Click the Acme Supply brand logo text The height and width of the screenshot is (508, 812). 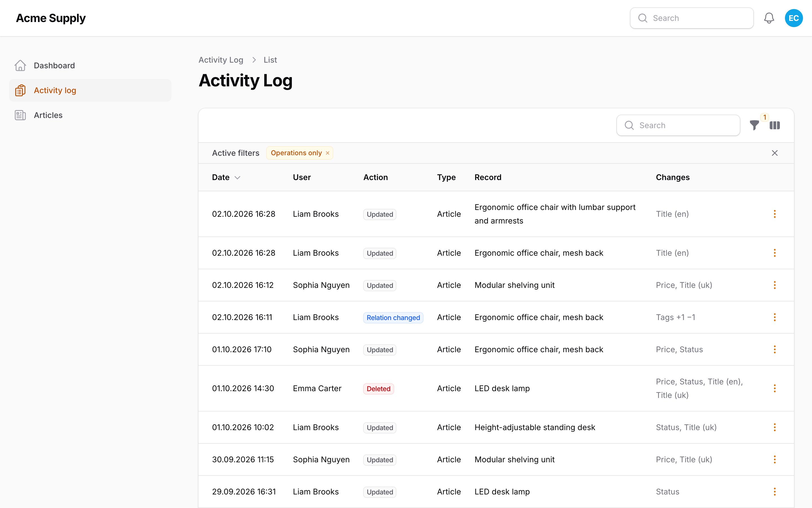coord(51,18)
